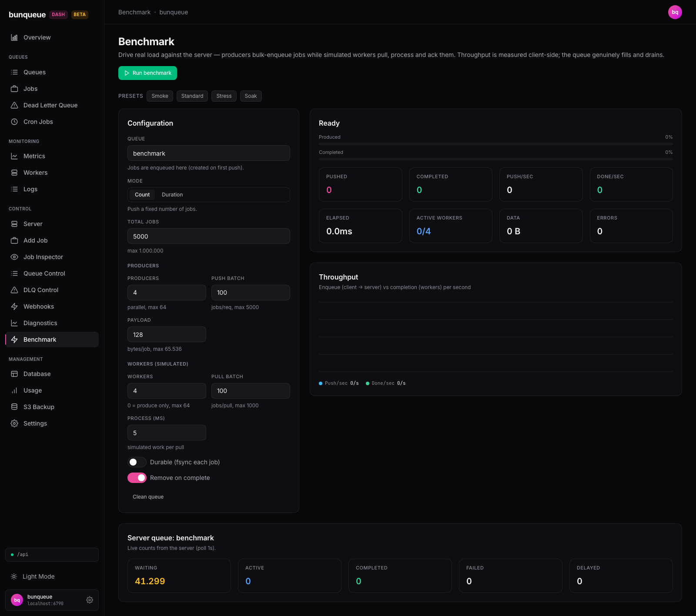
Task: Click the Cron Jobs clock icon
Action: pyautogui.click(x=14, y=122)
